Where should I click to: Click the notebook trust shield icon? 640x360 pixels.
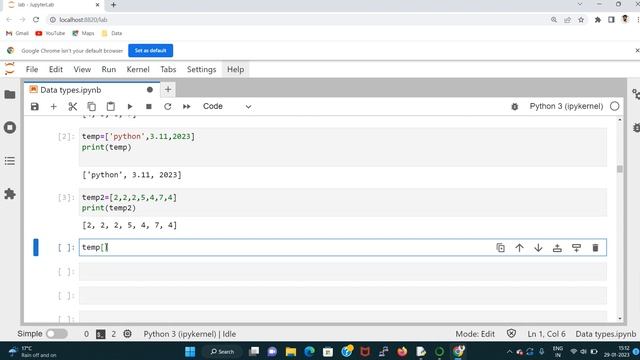click(511, 333)
